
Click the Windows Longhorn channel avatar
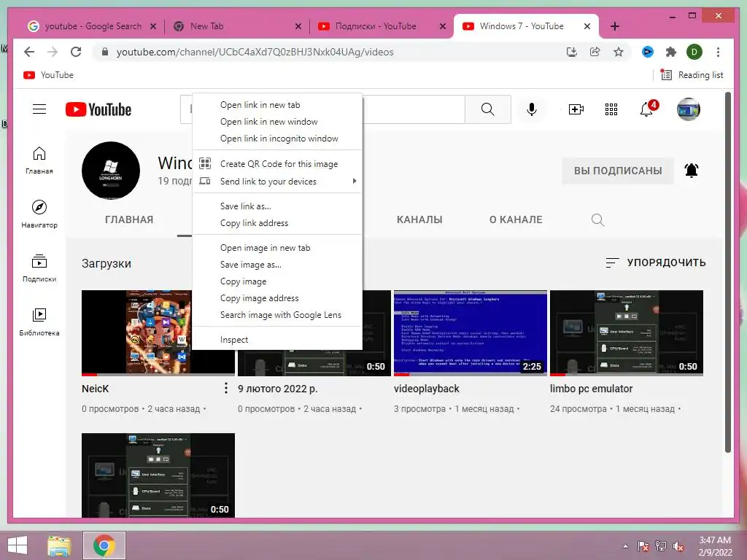pyautogui.click(x=111, y=171)
